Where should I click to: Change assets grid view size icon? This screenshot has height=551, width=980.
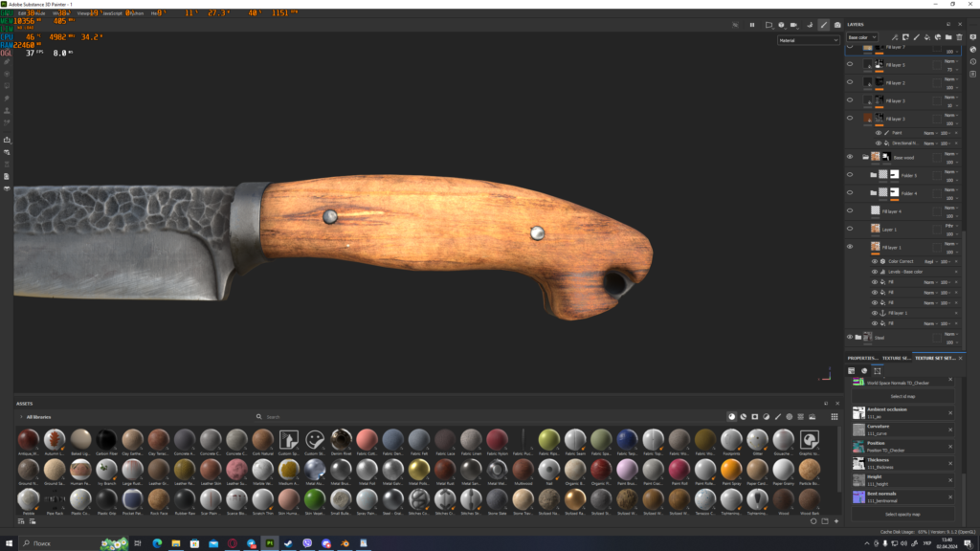835,417
